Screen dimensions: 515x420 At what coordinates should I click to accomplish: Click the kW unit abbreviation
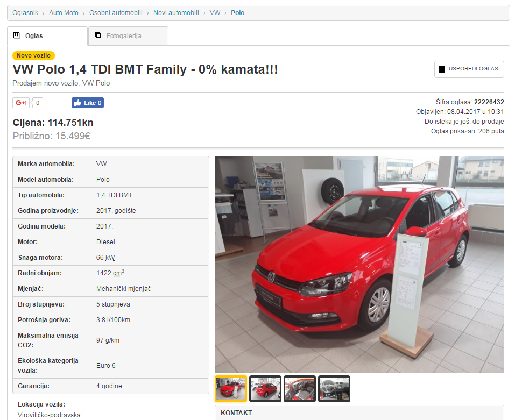pos(110,258)
